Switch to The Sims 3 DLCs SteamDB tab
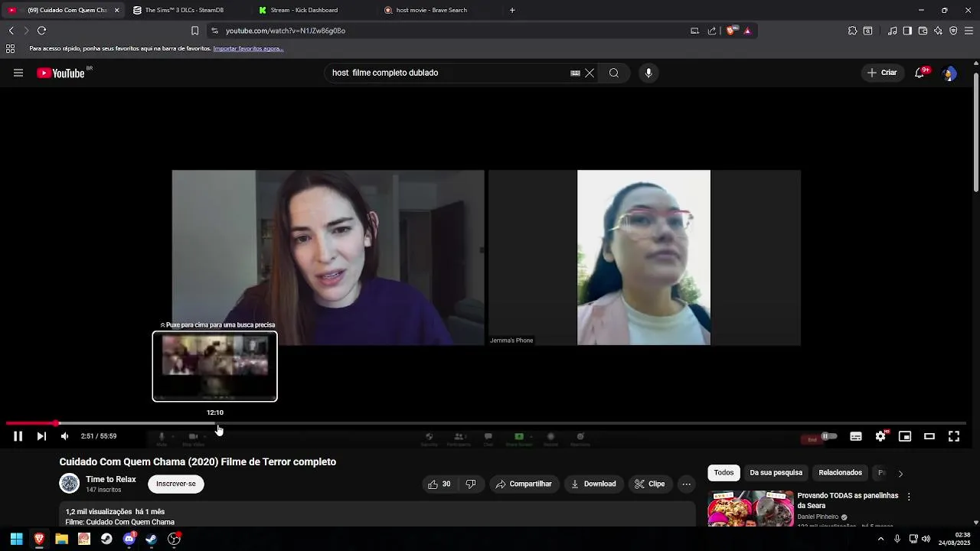Image resolution: width=980 pixels, height=551 pixels. tap(184, 10)
